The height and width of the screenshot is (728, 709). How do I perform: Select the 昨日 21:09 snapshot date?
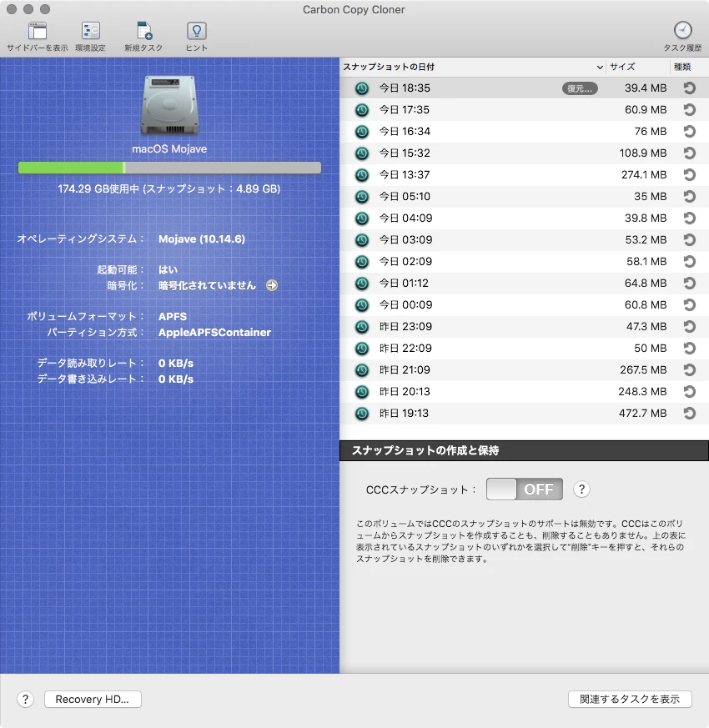pyautogui.click(x=405, y=370)
